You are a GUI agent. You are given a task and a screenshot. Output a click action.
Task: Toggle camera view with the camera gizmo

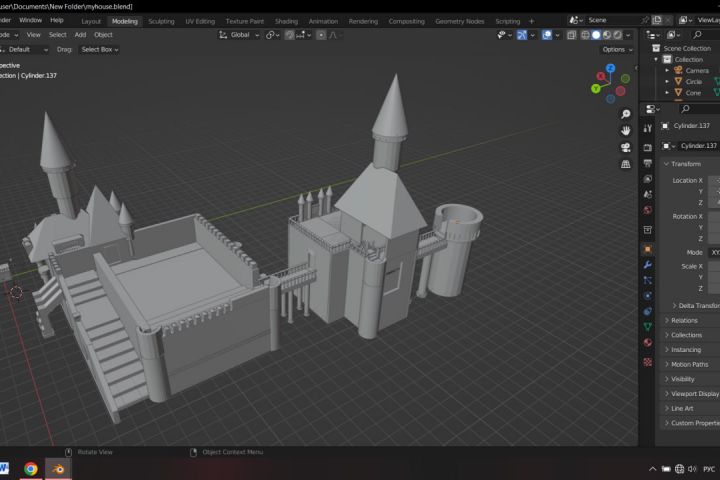pos(626,147)
